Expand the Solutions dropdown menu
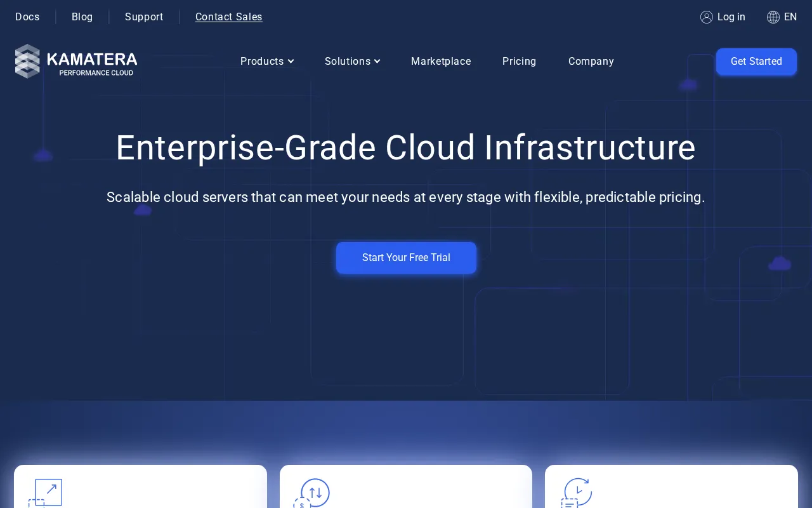This screenshot has width=812, height=508. click(x=352, y=61)
